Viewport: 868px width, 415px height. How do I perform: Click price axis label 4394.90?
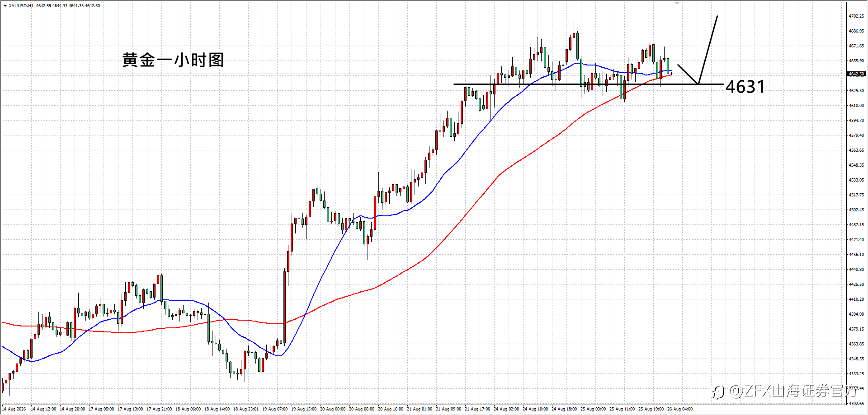pyautogui.click(x=856, y=314)
